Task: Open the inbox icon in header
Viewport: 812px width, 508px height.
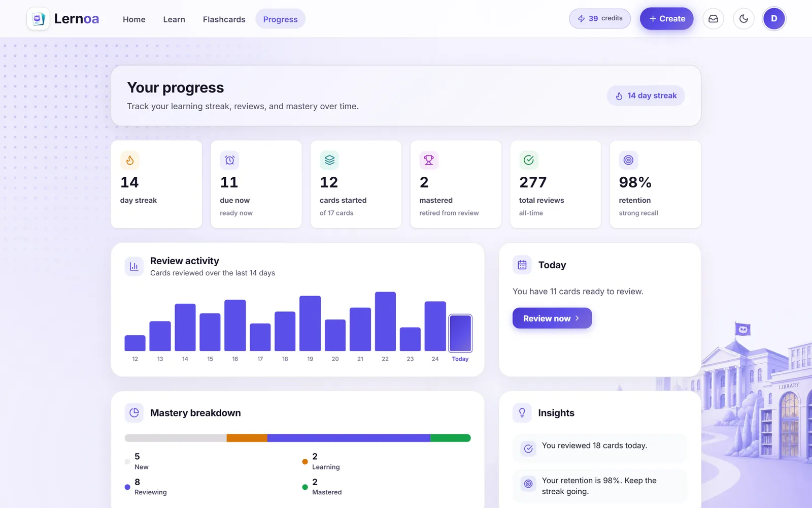Action: pos(713,19)
